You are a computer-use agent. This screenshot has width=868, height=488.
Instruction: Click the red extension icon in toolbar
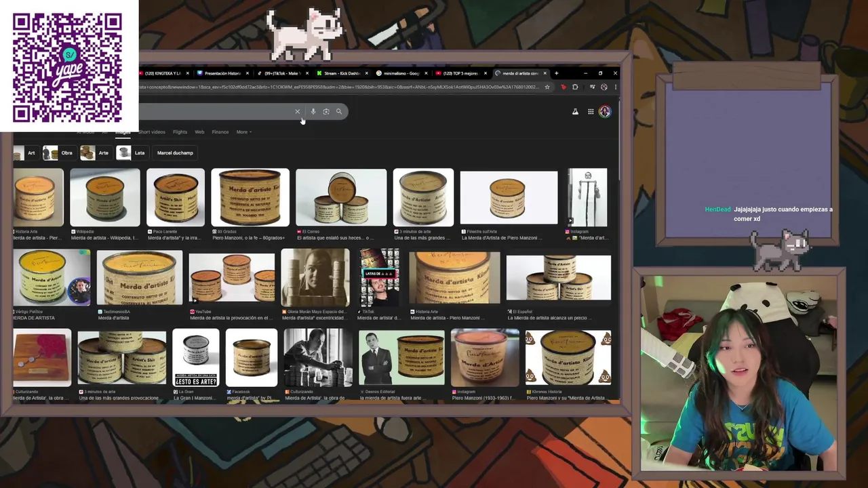click(x=563, y=87)
